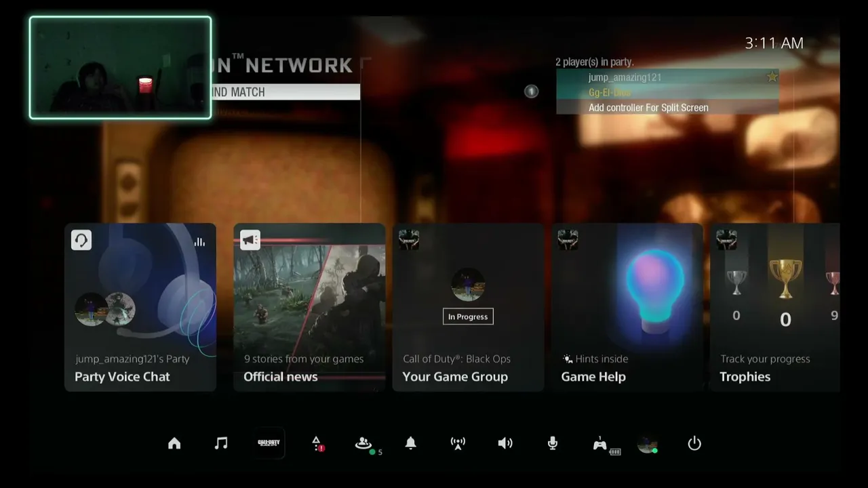
Task: Open the Power icon
Action: pyautogui.click(x=694, y=443)
